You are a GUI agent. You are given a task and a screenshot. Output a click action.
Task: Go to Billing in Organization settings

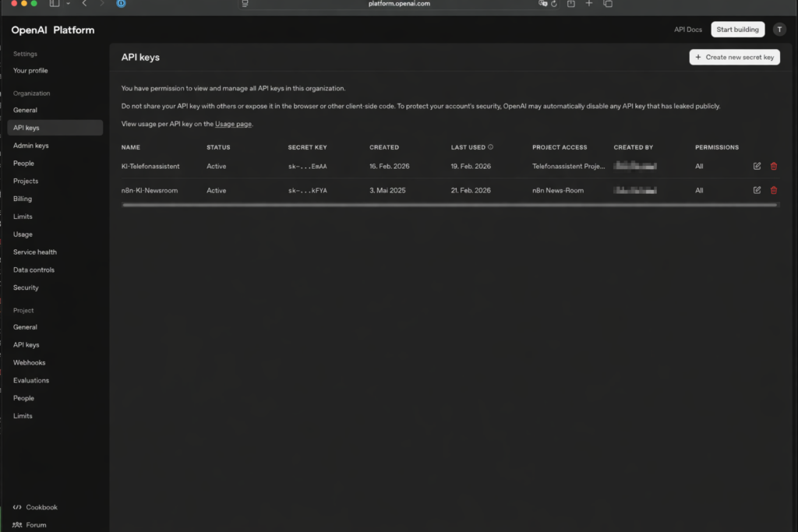[x=23, y=199]
